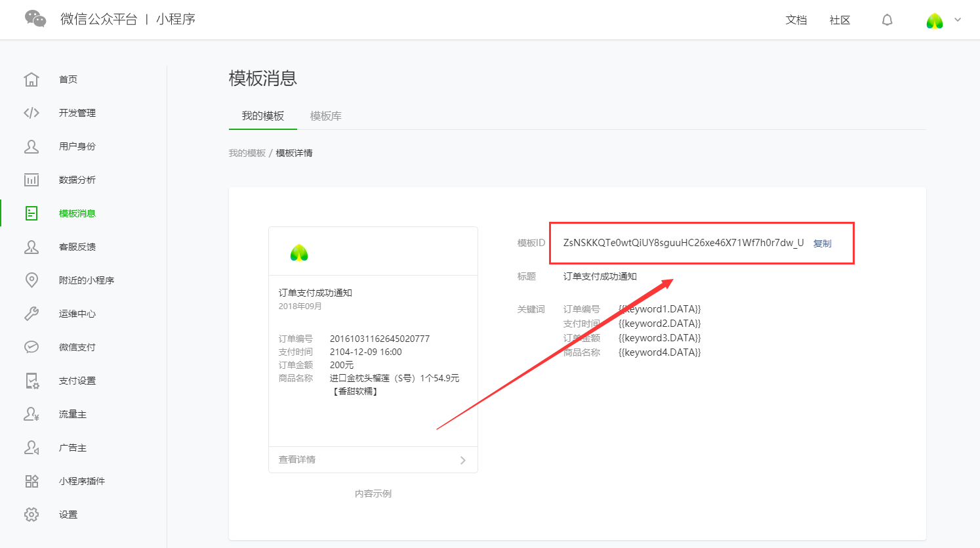
Task: Select the 附近的小程序 location pin icon
Action: tap(31, 280)
